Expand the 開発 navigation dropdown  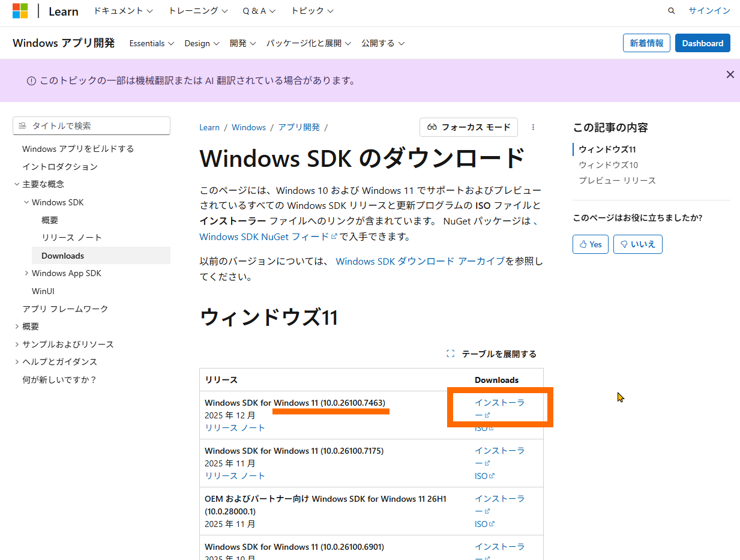coord(242,43)
